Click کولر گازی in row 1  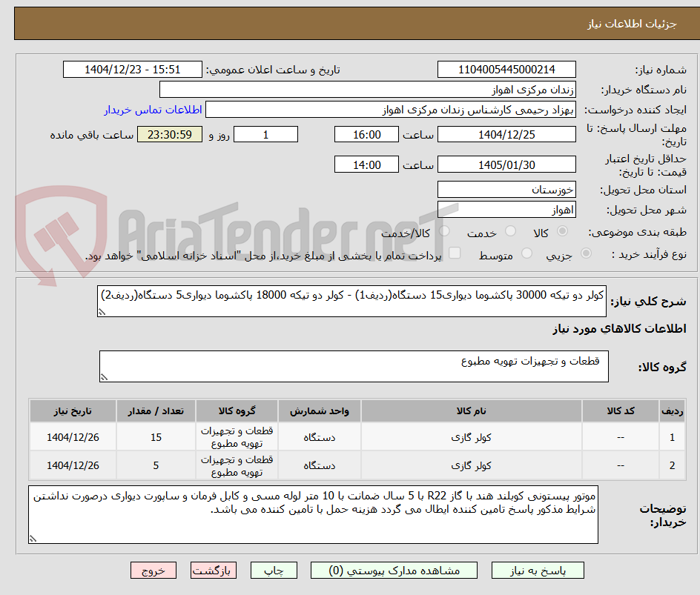tap(471, 437)
